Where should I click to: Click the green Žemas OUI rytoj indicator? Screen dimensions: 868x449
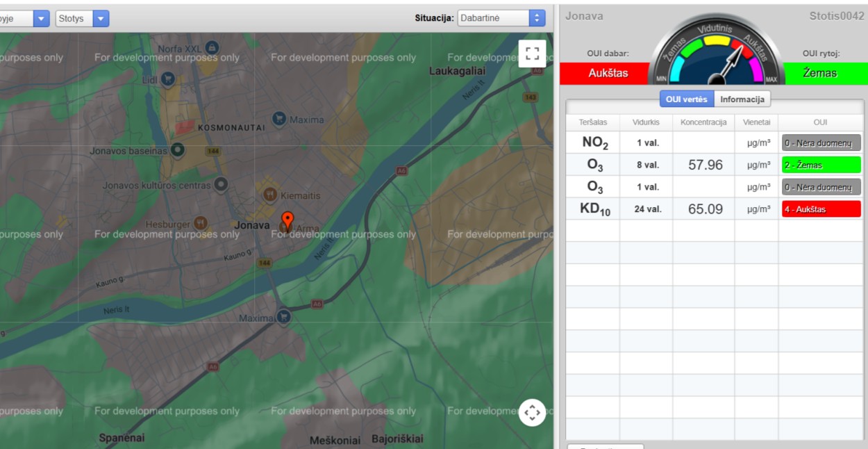tap(821, 73)
